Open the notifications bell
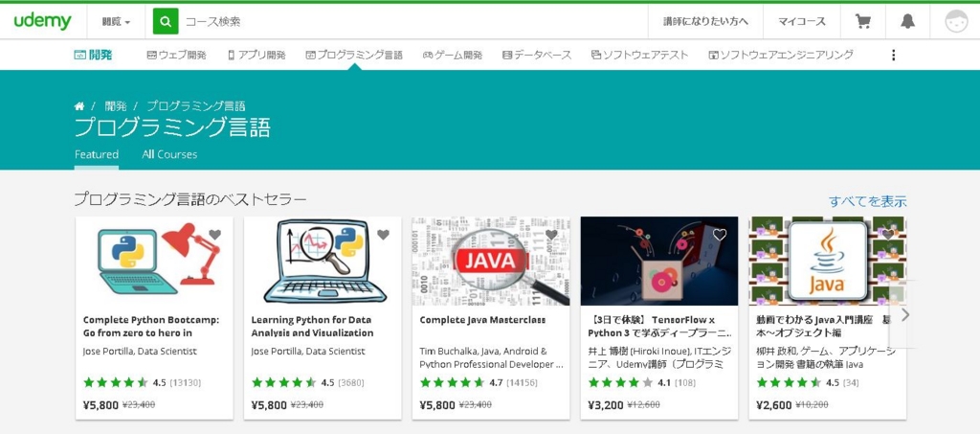The width and height of the screenshot is (980, 434). [x=907, y=21]
